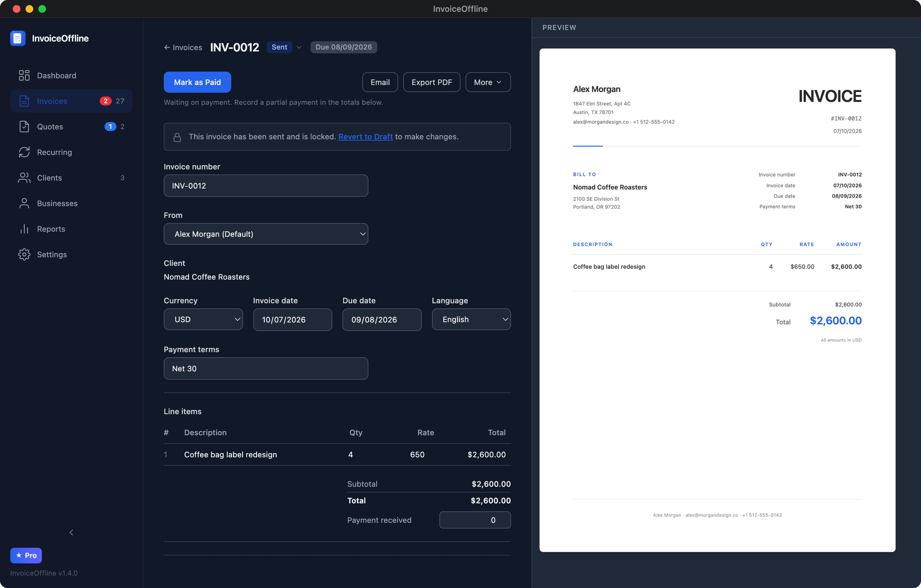Click the blue $2,600.00 total in preview
The height and width of the screenshot is (588, 921).
coord(836,321)
